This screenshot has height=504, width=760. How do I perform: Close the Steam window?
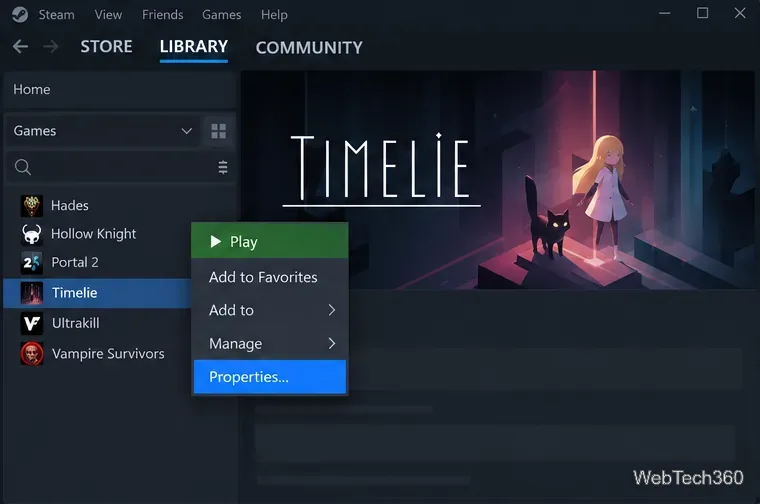click(x=740, y=13)
